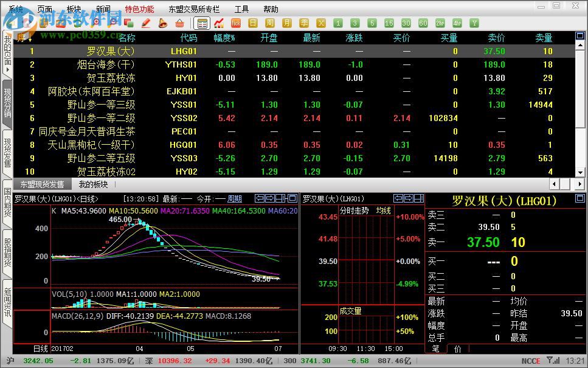Click intraday chart next arrow icon
588x368 pixels.
409,198
